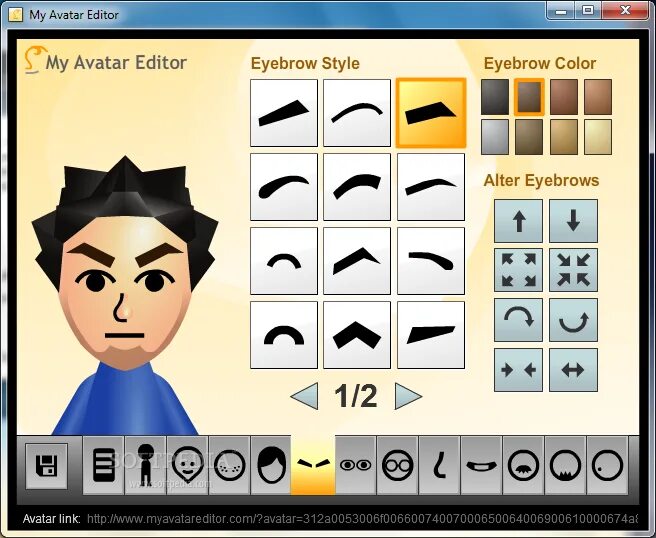This screenshot has width=656, height=538.
Task: Open the beard tab
Action: pyautogui.click(x=565, y=465)
